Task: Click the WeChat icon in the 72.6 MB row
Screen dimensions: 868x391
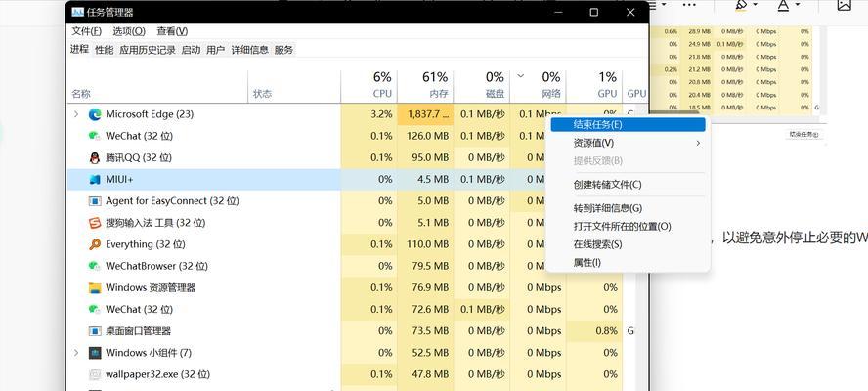Action: [95, 310]
